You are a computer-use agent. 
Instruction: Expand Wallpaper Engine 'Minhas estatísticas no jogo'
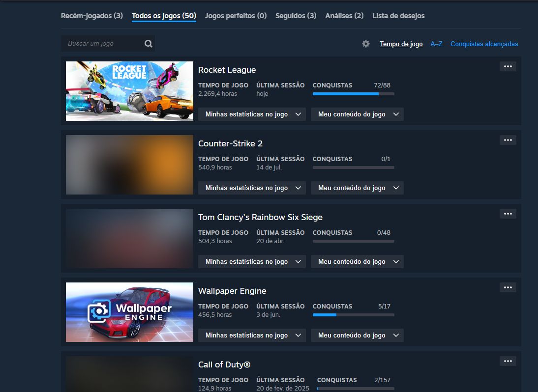tap(252, 335)
